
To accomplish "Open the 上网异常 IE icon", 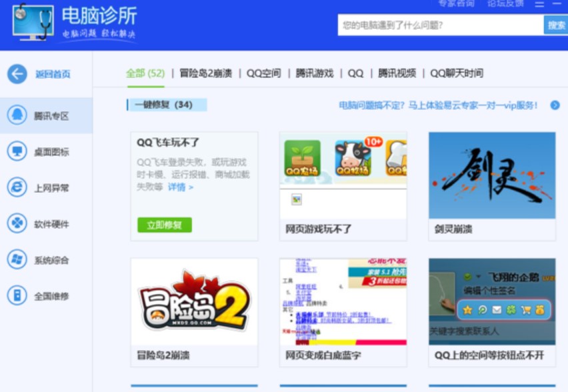I will [x=17, y=187].
